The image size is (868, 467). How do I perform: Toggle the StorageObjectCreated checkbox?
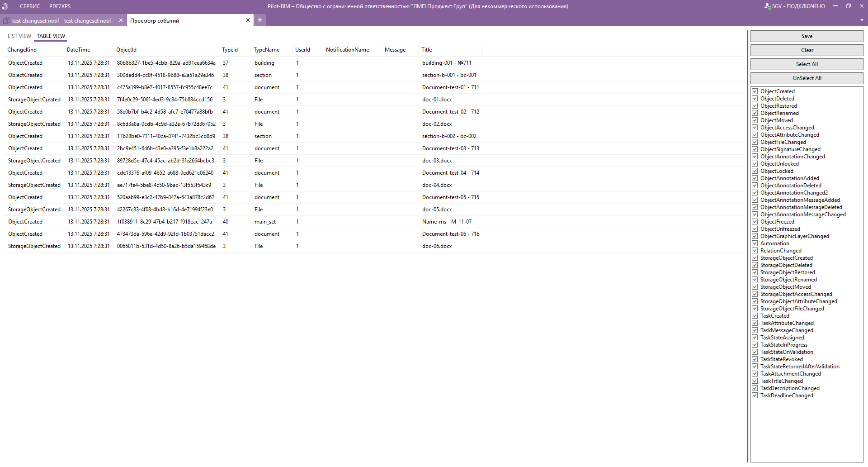(755, 258)
